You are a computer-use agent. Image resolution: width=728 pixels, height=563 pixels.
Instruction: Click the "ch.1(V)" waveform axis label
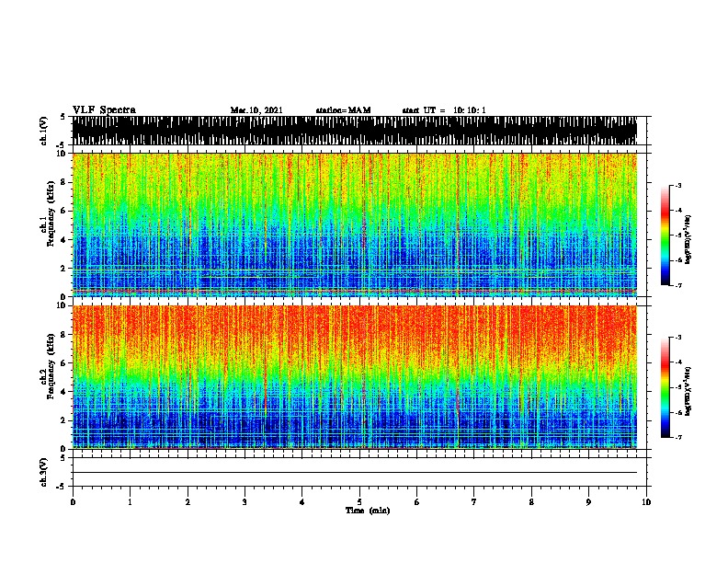click(44, 131)
